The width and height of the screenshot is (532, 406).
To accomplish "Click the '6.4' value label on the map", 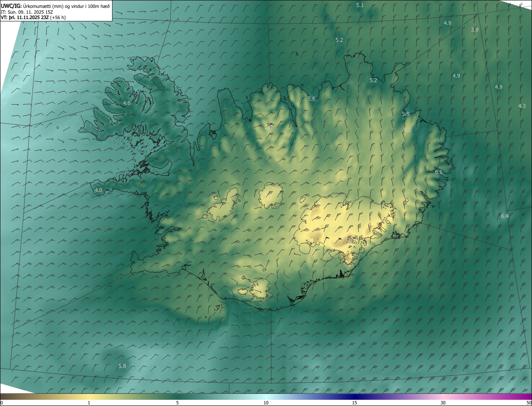I will pos(505,216).
